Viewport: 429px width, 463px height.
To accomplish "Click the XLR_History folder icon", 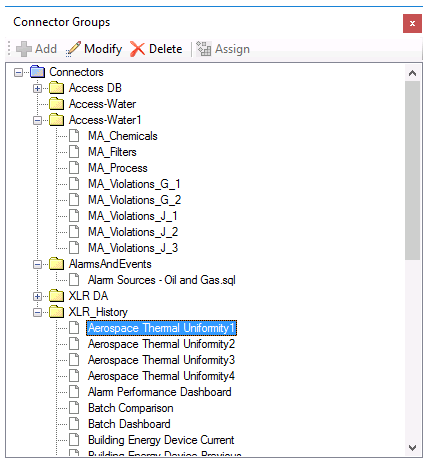I will [x=57, y=312].
